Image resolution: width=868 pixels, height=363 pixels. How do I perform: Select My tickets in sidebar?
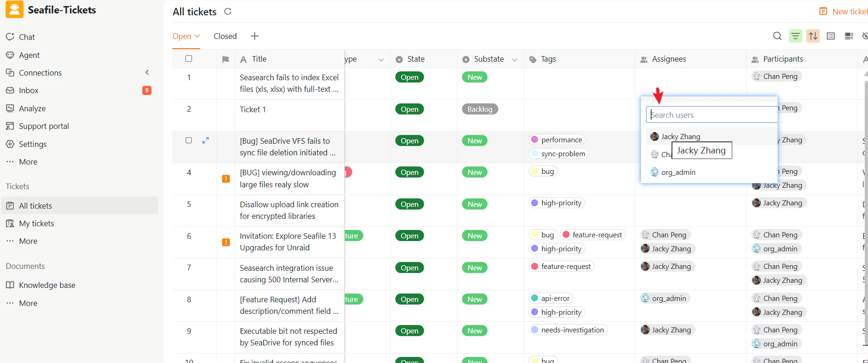[x=37, y=223]
